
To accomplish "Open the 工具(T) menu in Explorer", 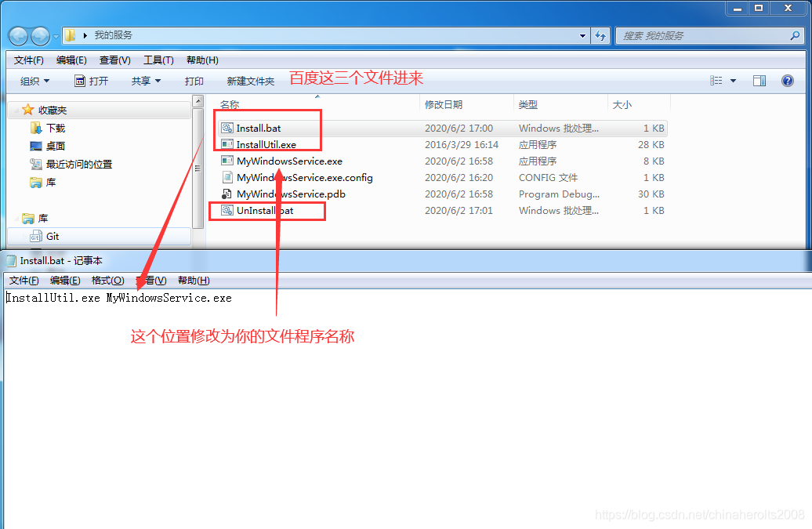I will 158,60.
